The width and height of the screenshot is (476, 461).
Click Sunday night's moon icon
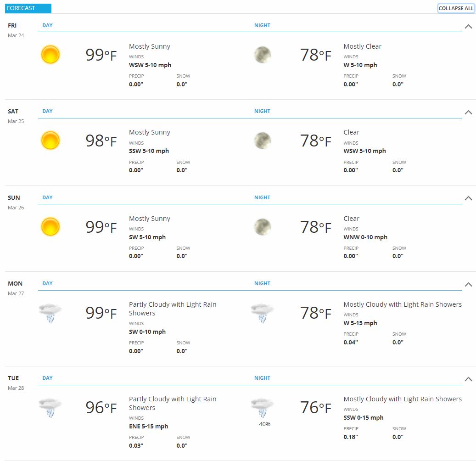(262, 227)
